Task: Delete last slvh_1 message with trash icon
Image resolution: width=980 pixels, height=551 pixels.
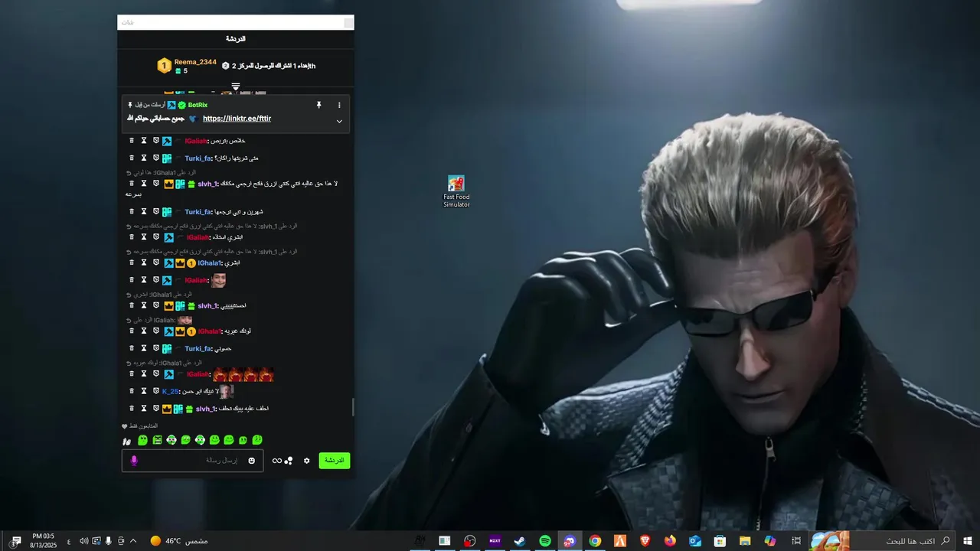Action: (132, 409)
